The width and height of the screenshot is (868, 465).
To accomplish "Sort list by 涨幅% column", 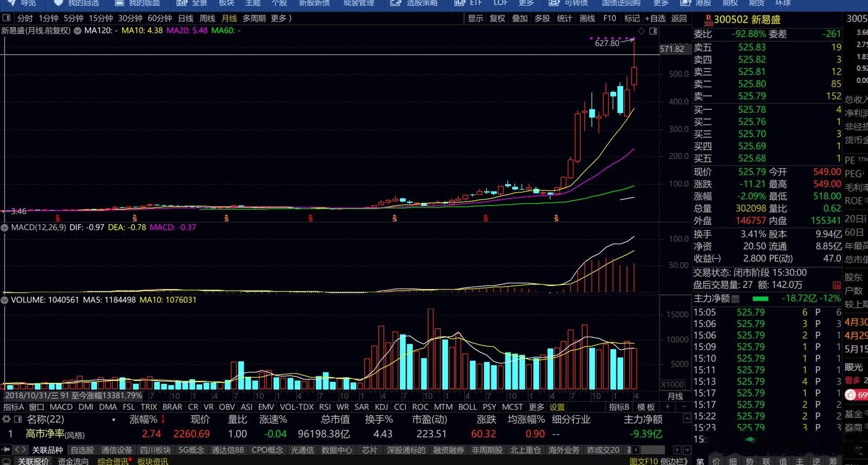I will [x=147, y=419].
